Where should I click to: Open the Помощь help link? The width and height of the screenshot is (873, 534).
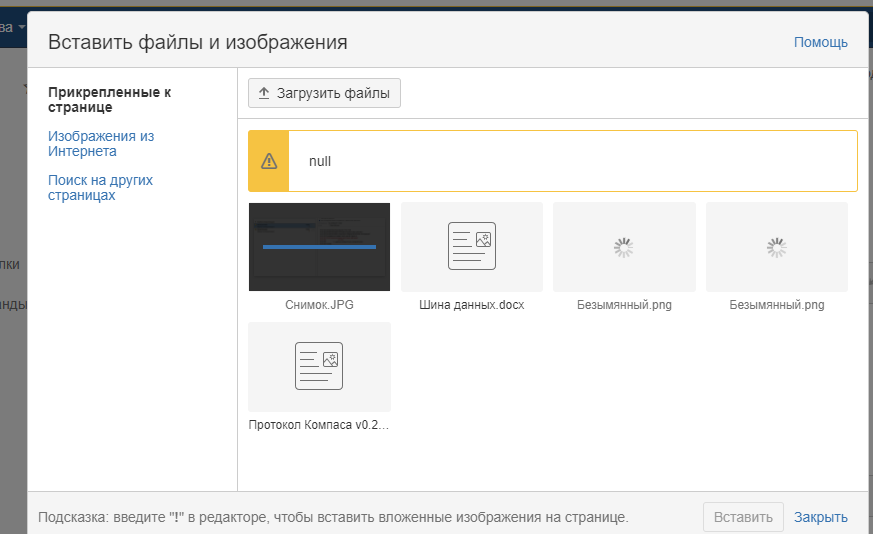[x=820, y=42]
